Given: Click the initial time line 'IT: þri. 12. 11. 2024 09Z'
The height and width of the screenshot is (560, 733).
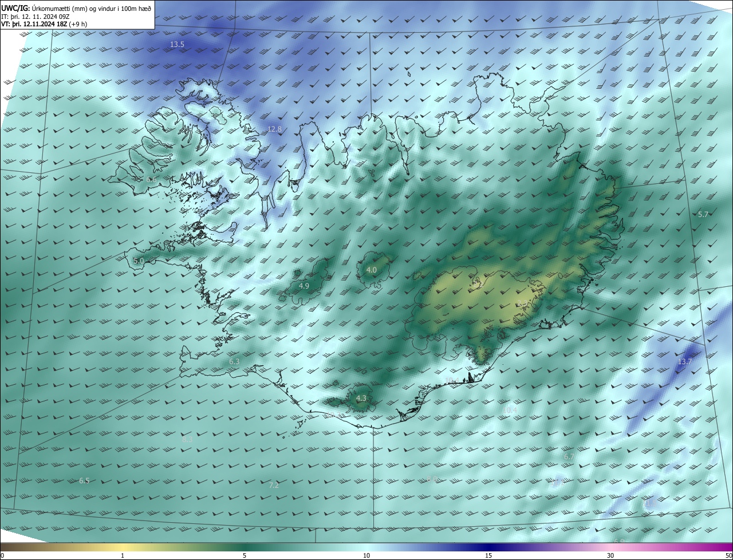Looking at the screenshot, I should pyautogui.click(x=36, y=17).
